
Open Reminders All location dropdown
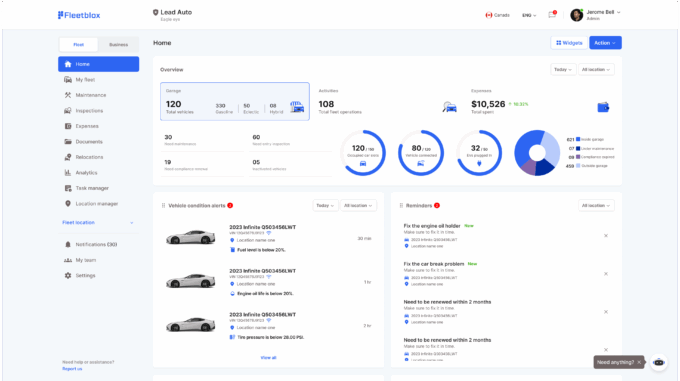point(596,205)
